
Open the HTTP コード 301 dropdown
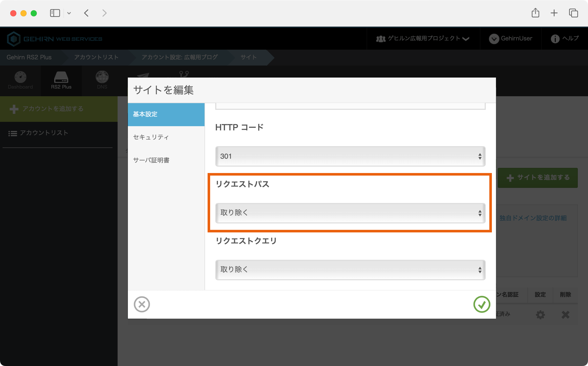point(350,156)
